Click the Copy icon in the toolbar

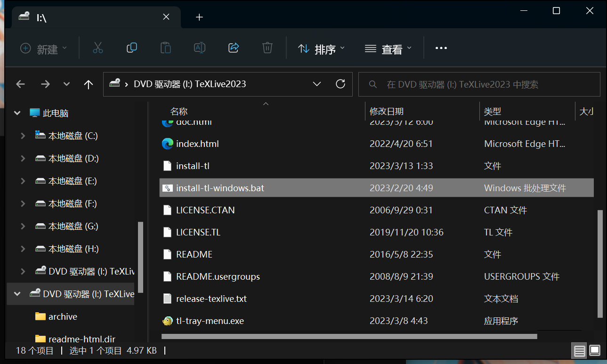tap(132, 48)
